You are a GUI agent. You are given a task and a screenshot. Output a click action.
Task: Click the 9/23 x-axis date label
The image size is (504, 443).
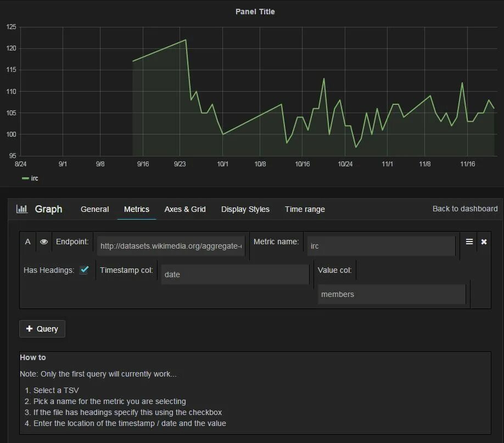180,164
